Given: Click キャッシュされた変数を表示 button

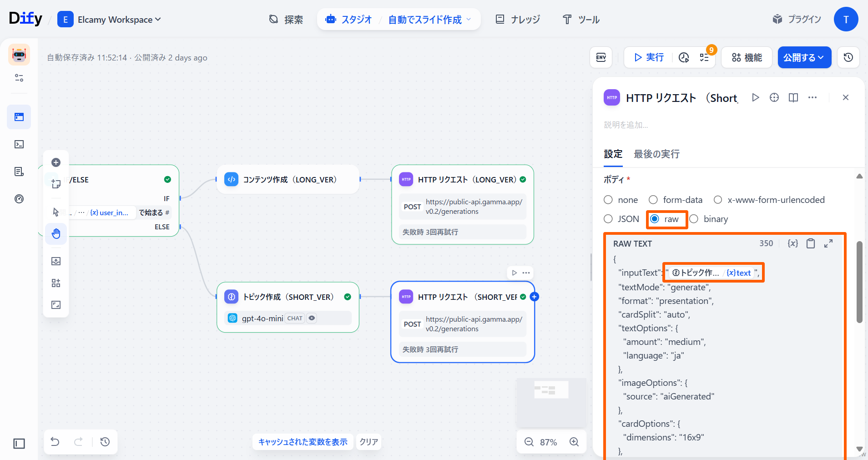Looking at the screenshot, I should [303, 442].
